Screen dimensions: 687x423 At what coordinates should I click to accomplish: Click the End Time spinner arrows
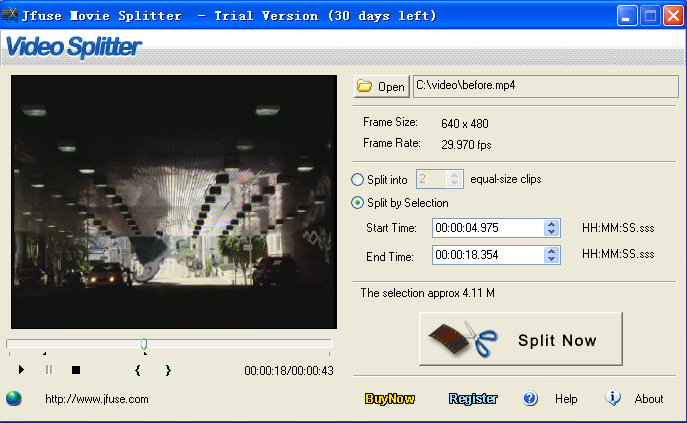pyautogui.click(x=551, y=256)
